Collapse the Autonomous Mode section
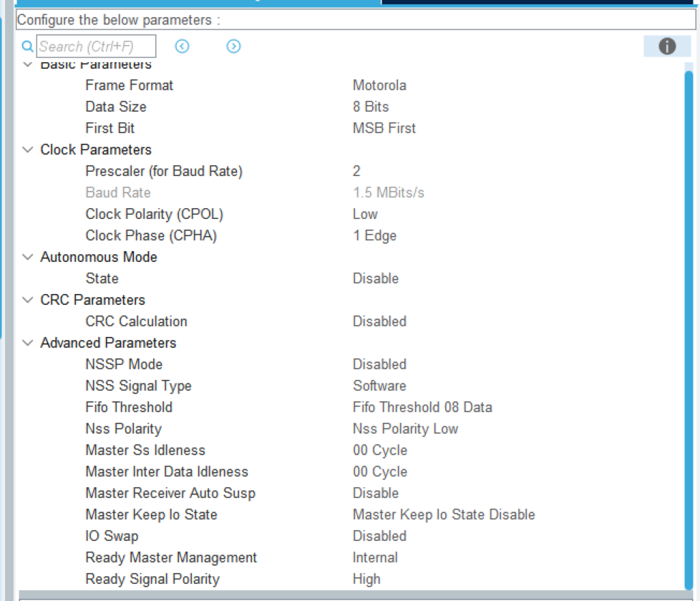This screenshot has width=700, height=601. point(28,257)
